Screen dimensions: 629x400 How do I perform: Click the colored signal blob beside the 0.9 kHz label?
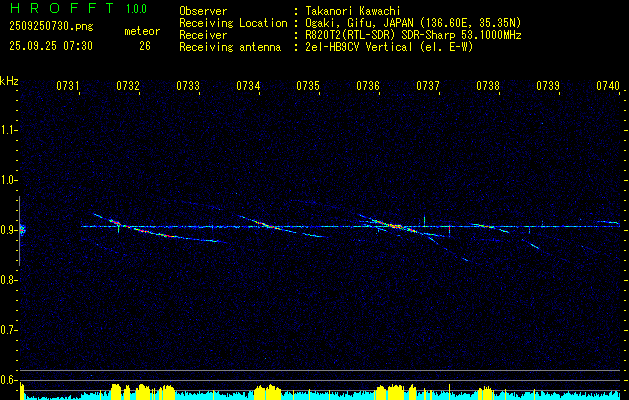22,230
